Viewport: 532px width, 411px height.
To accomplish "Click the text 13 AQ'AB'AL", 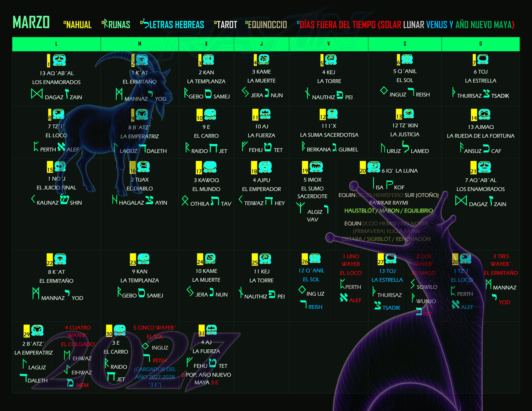I will [57, 73].
